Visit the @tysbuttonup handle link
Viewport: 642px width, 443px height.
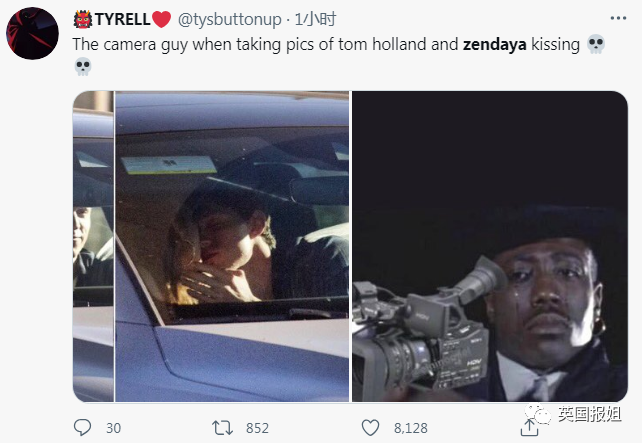(230, 20)
